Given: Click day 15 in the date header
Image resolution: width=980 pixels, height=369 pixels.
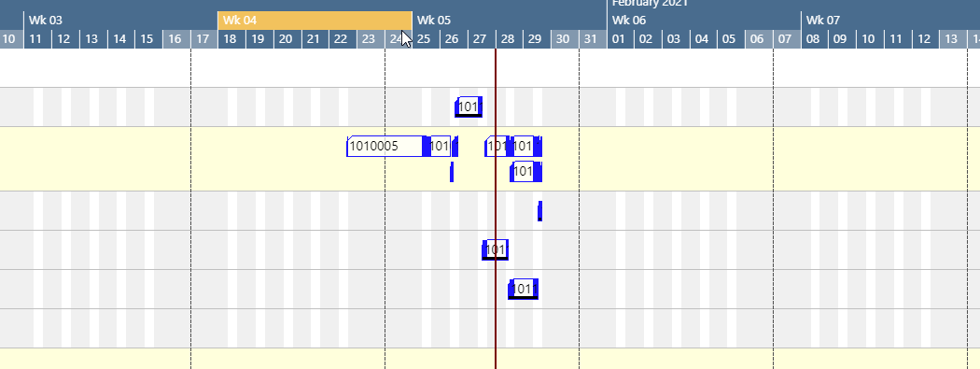Looking at the screenshot, I should point(148,39).
